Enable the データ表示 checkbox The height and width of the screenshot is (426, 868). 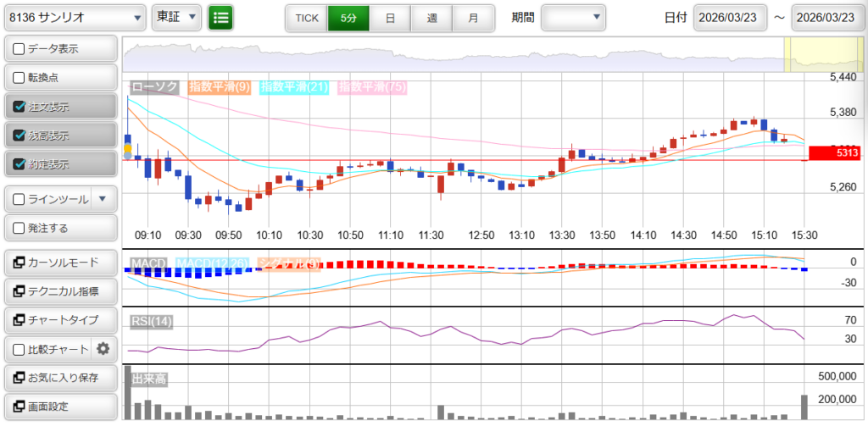point(19,49)
